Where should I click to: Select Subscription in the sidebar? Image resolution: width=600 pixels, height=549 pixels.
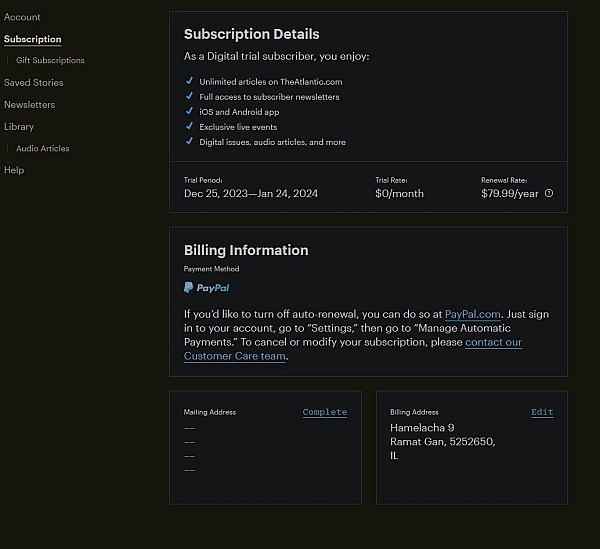tap(33, 39)
